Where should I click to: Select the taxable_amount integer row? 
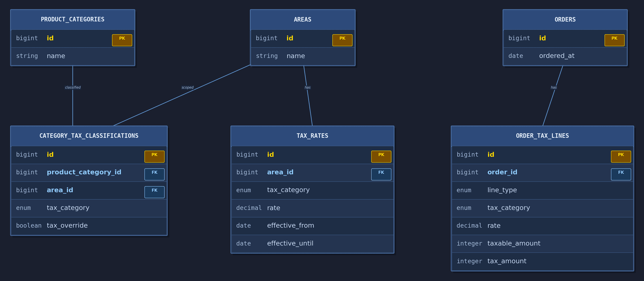[x=514, y=243]
